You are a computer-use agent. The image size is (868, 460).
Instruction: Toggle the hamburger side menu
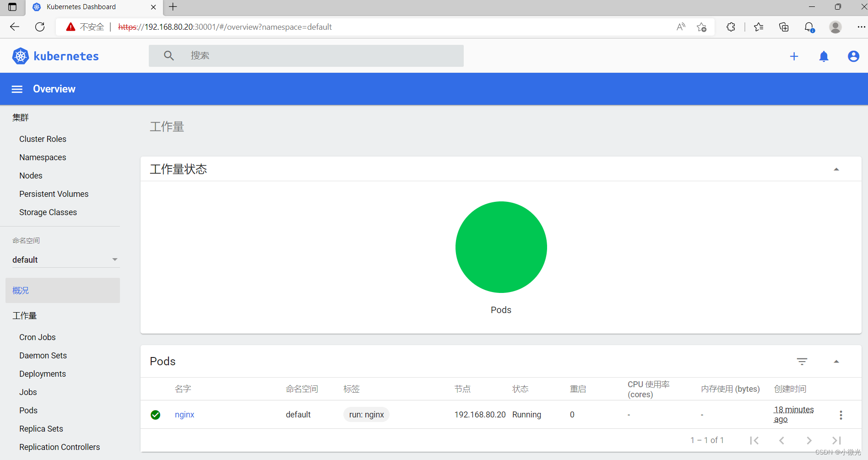tap(17, 89)
